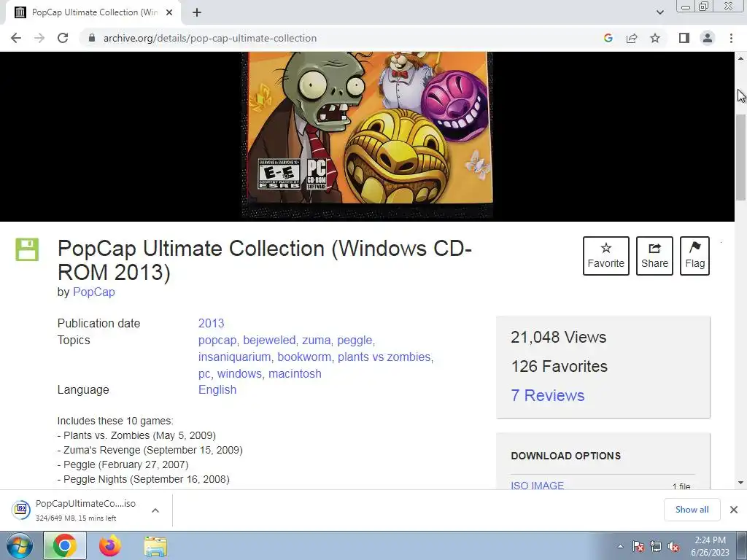Click the network tray icon
The height and width of the screenshot is (560, 747).
[x=656, y=547]
